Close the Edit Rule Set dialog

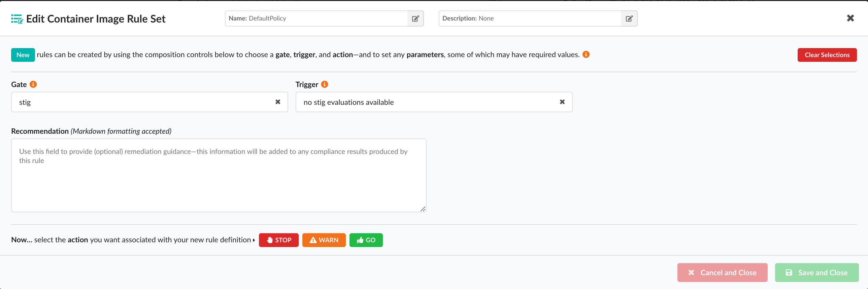tap(850, 18)
